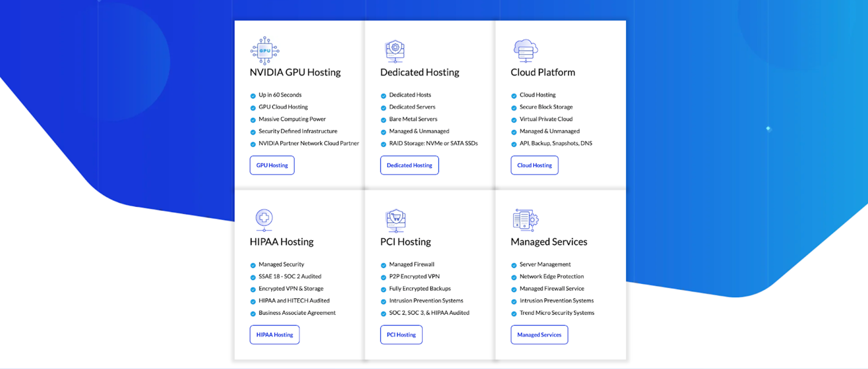This screenshot has width=868, height=369.
Task: Open the GPU Hosting button
Action: coord(272,165)
